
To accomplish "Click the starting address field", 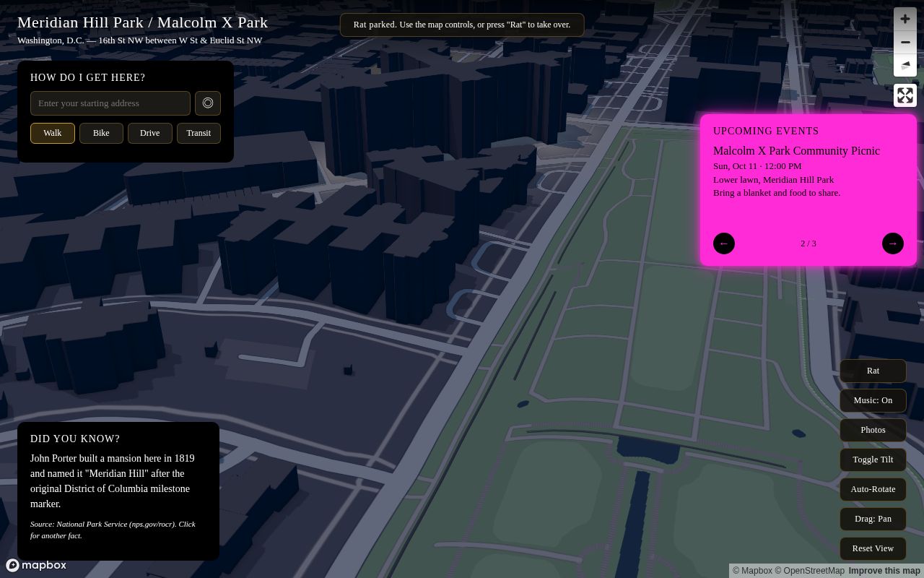I will coord(110,103).
